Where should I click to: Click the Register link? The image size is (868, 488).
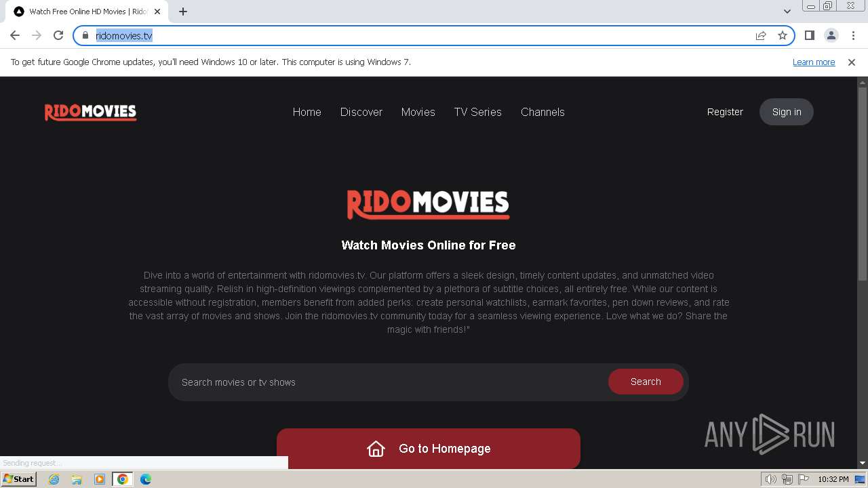(725, 112)
